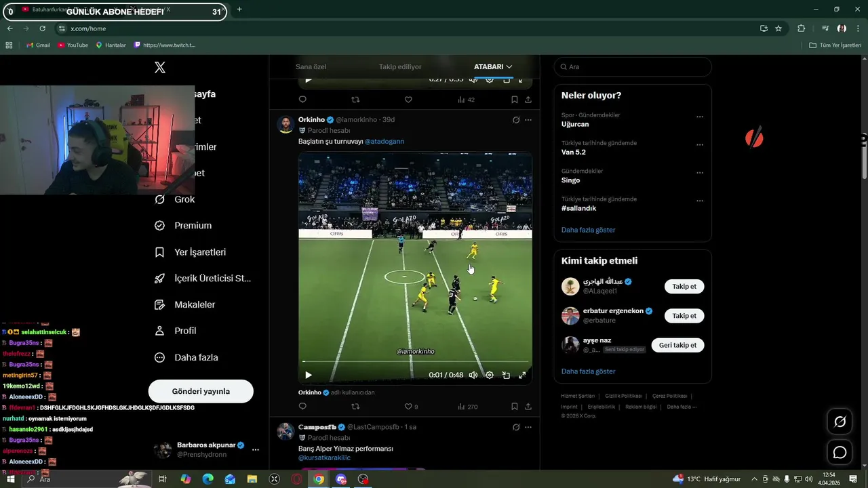
Task: Open Windows Start menu
Action: (10, 479)
